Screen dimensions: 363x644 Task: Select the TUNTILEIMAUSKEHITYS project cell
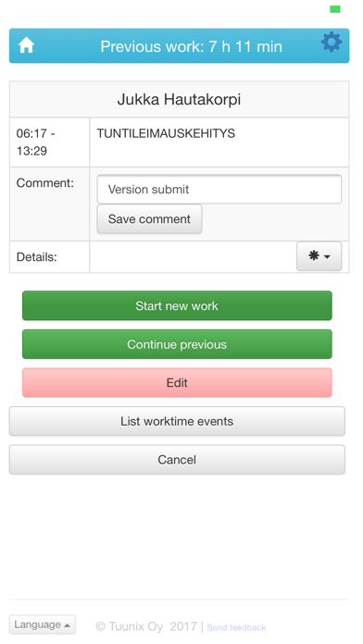(219, 142)
